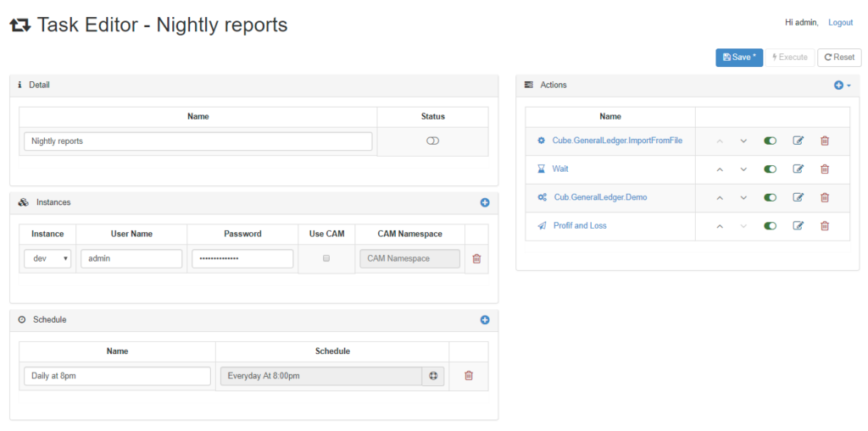
Task: Remove the Daily at 8pm schedule
Action: point(469,376)
